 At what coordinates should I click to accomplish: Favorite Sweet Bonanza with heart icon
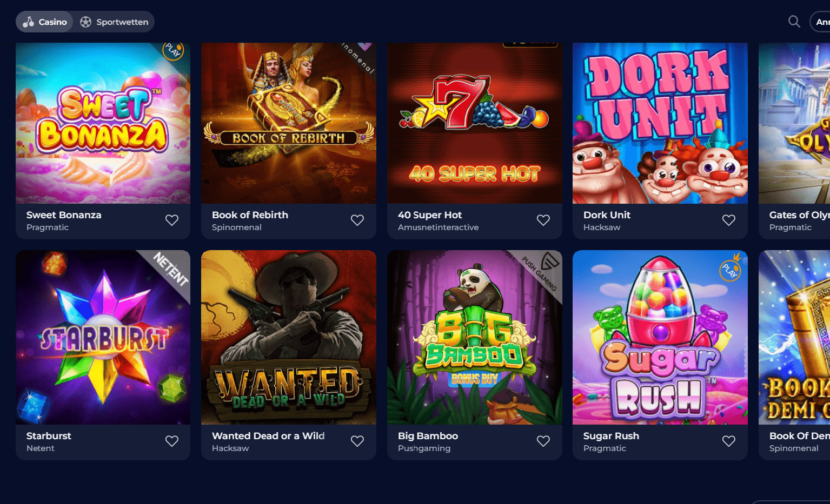(172, 220)
